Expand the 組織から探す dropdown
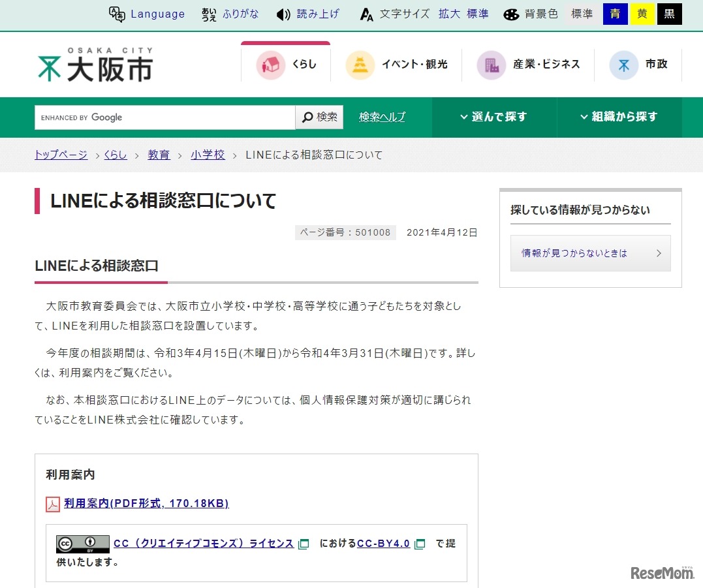The width and height of the screenshot is (703, 588). [619, 117]
